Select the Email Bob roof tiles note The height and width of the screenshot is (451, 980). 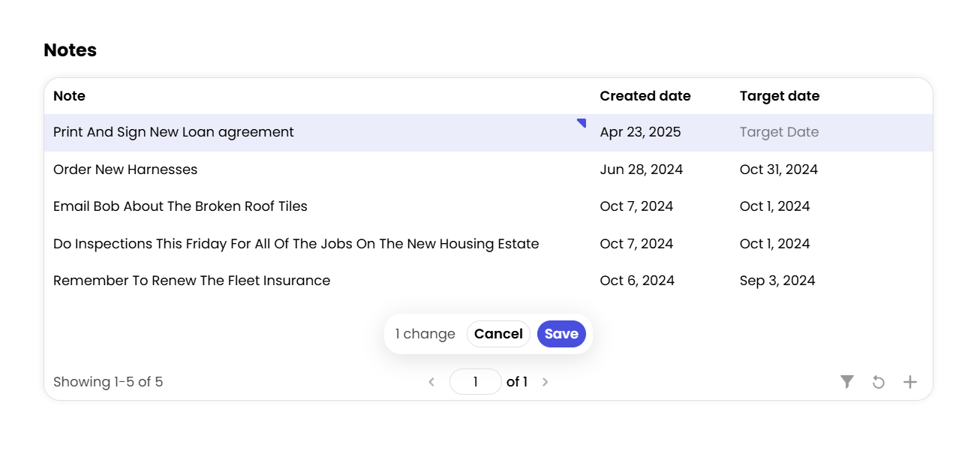pyautogui.click(x=180, y=206)
